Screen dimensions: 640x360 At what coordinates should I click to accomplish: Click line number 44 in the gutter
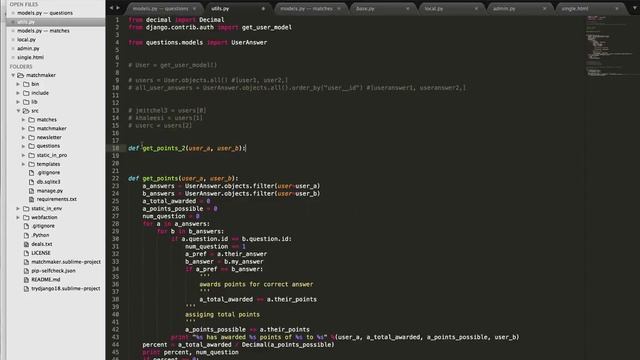click(116, 344)
